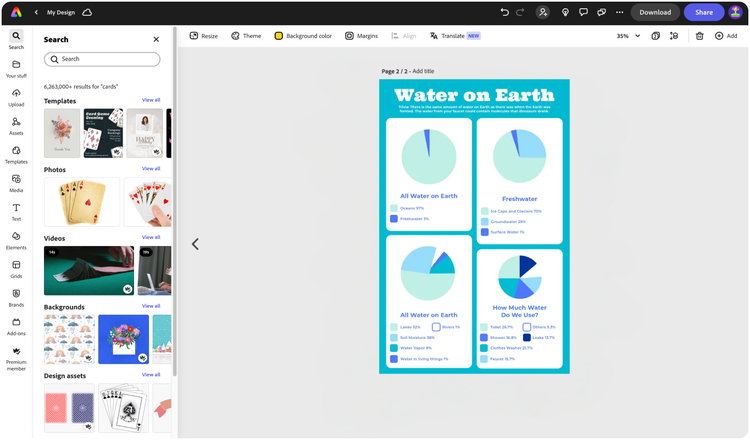Select the card dealing video on green table

coord(89,271)
